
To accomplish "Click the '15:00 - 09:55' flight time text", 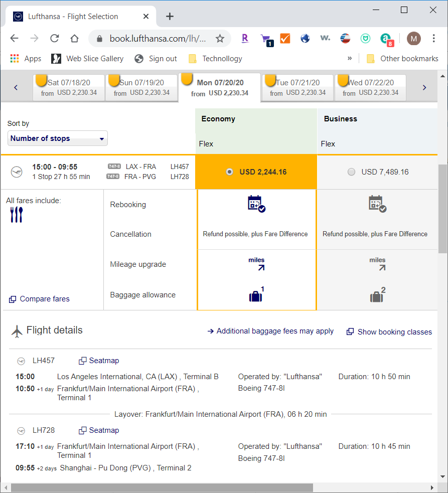I will coord(55,167).
